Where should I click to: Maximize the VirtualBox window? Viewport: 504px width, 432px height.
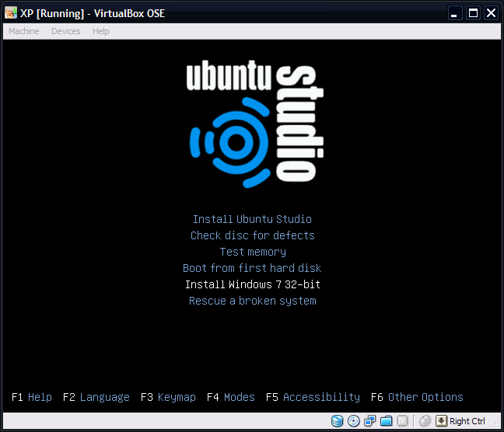[473, 13]
